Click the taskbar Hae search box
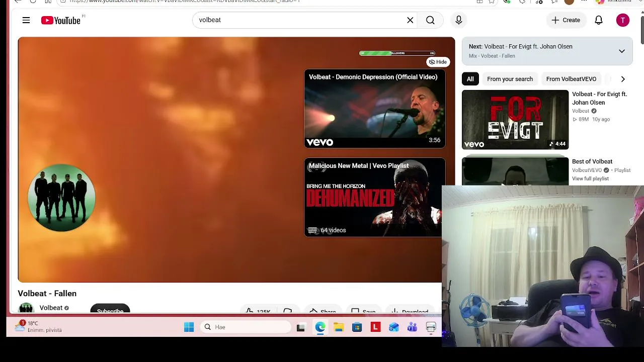This screenshot has width=644, height=362. 246,327
